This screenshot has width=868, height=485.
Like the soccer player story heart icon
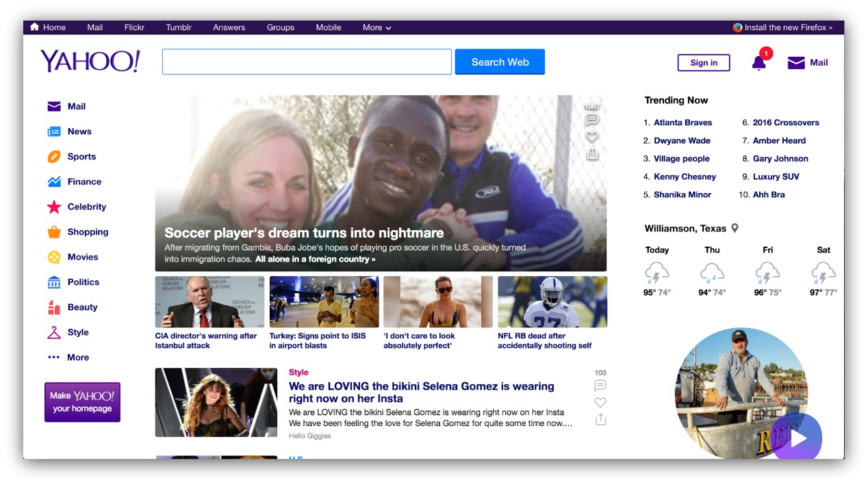pos(592,137)
